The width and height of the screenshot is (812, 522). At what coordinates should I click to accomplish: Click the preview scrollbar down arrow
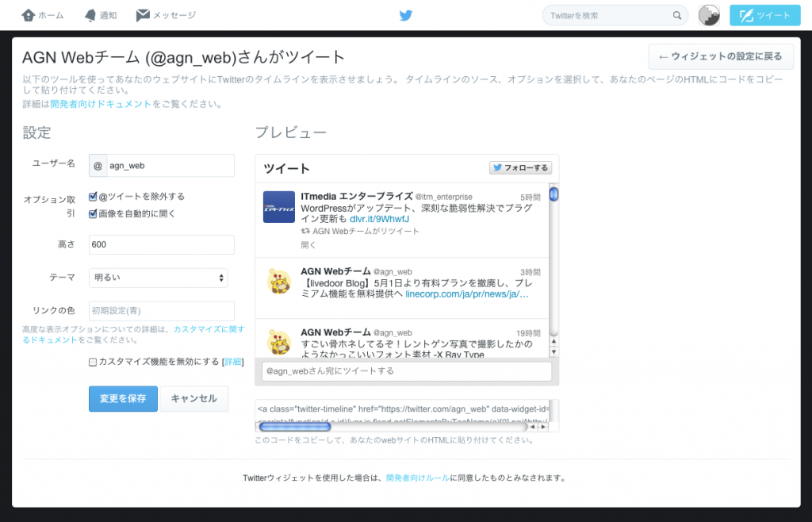(x=553, y=353)
